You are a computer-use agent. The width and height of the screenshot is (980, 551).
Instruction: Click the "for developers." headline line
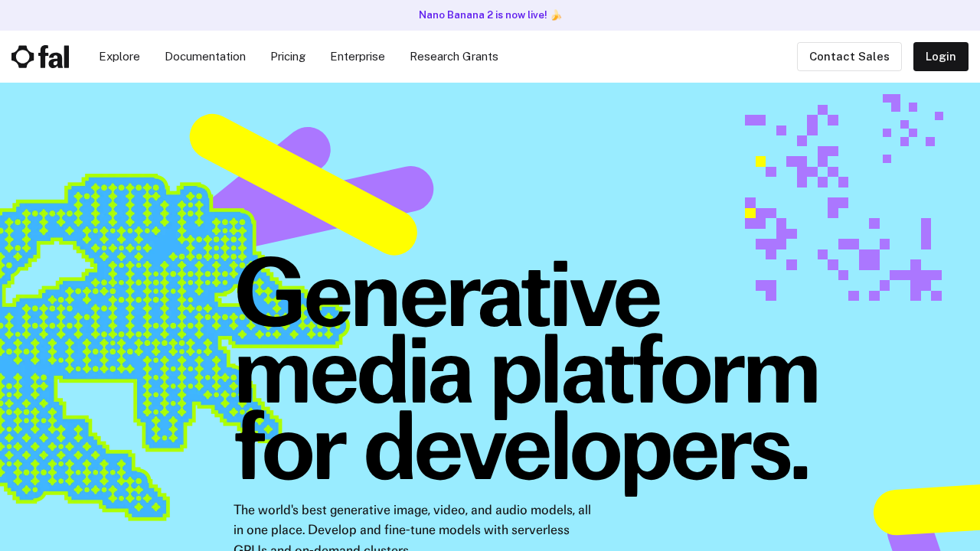(x=521, y=448)
